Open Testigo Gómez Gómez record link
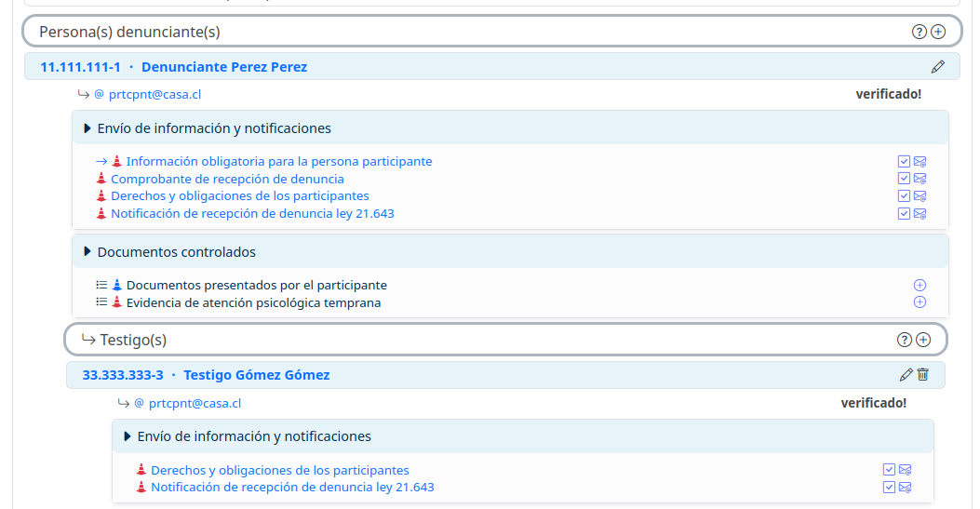The image size is (980, 509). (x=256, y=375)
